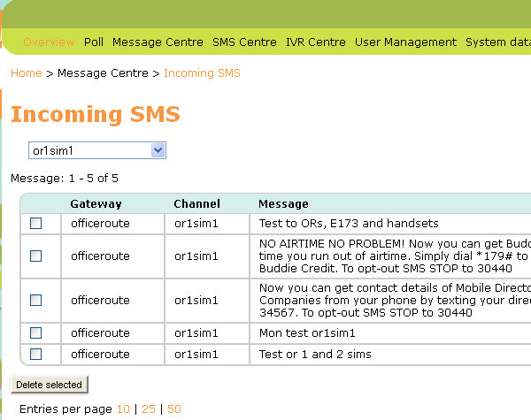Check the 'Test to ORs, E173' message checkbox
This screenshot has height=420, width=531.
point(36,224)
